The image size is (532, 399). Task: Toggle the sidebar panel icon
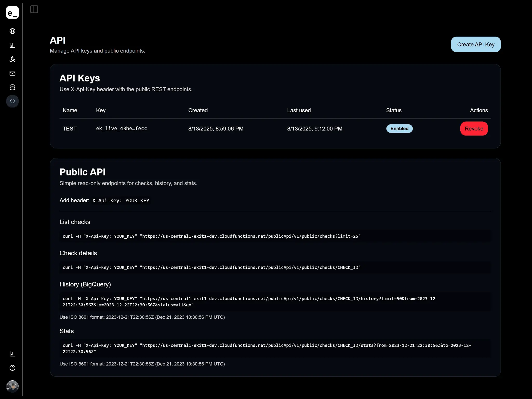click(x=34, y=9)
